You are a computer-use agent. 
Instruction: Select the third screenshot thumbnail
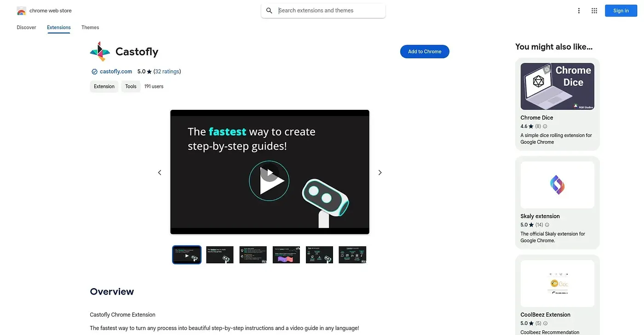pyautogui.click(x=253, y=255)
